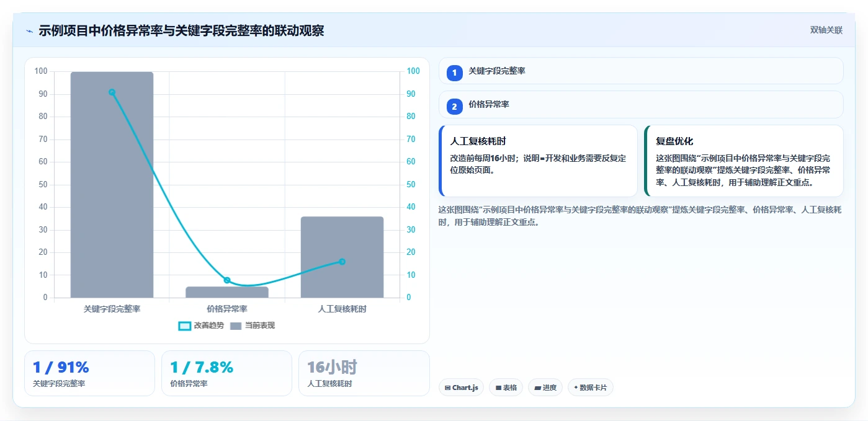This screenshot has height=421, width=868.
Task: Open list item 2 价格异常率
Action: (x=641, y=105)
